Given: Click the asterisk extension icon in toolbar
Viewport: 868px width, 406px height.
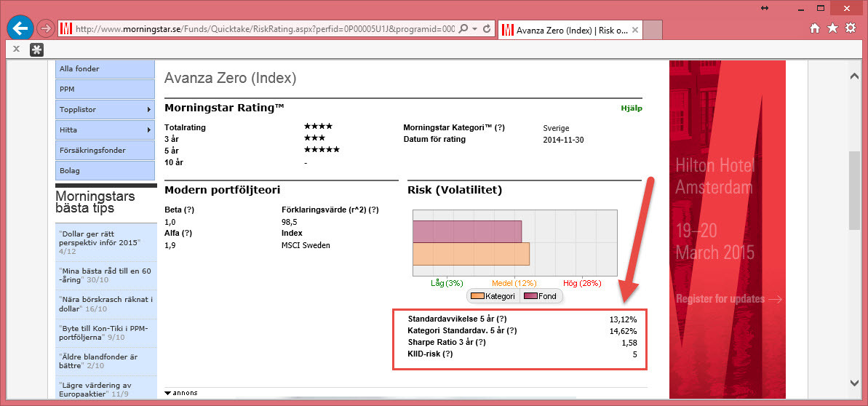Looking at the screenshot, I should coord(36,49).
